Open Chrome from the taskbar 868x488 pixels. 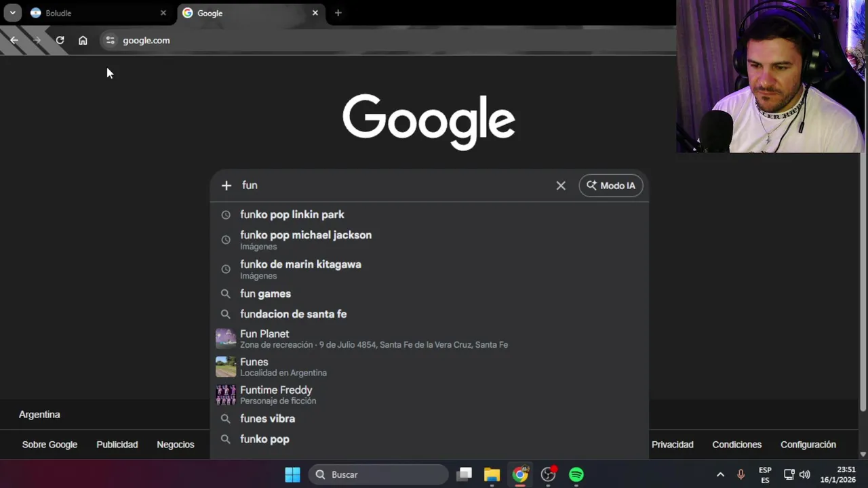click(520, 474)
